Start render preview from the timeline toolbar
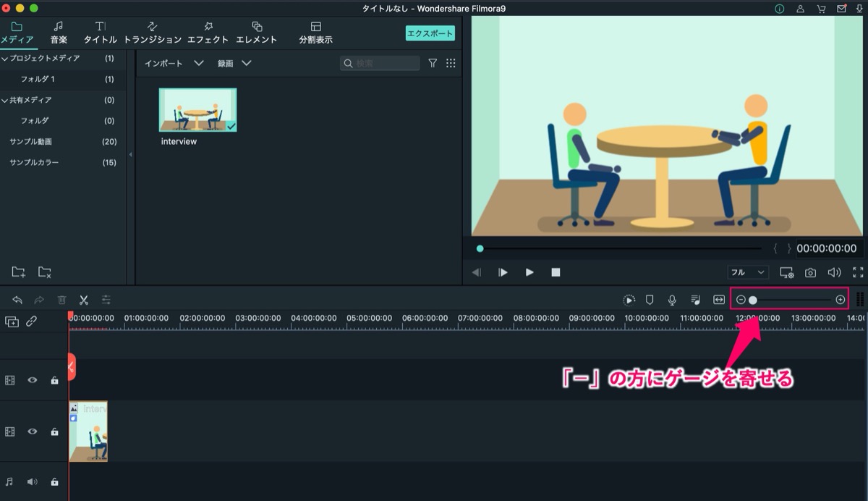The image size is (868, 501). [x=629, y=300]
